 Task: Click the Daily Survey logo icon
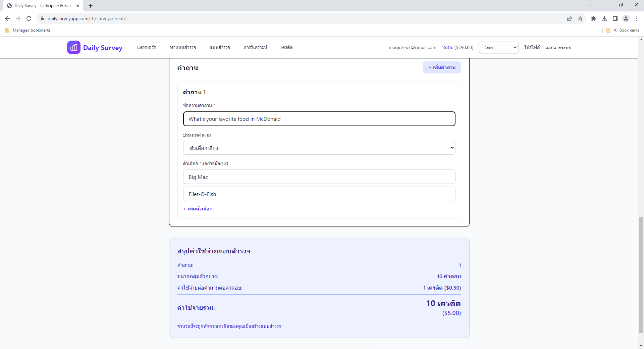pyautogui.click(x=73, y=47)
